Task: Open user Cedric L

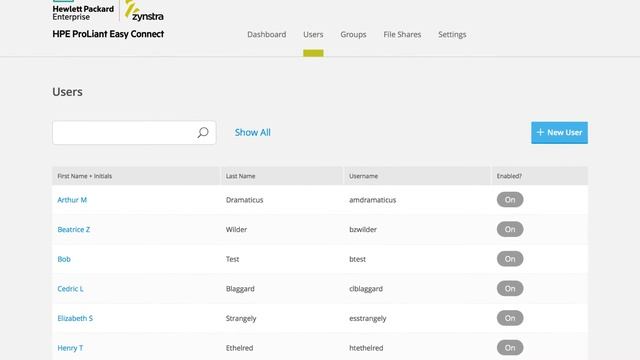Action: [x=70, y=289]
